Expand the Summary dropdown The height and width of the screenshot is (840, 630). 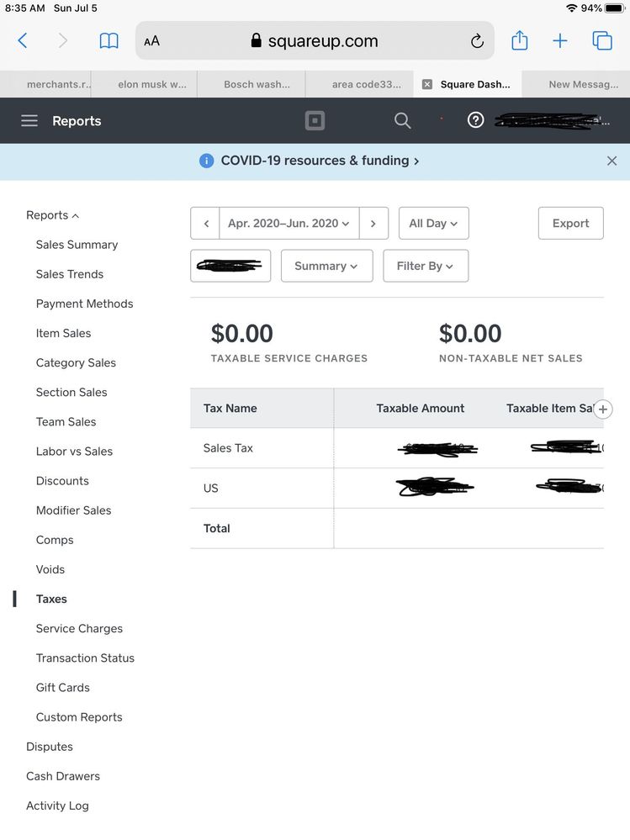pyautogui.click(x=326, y=266)
